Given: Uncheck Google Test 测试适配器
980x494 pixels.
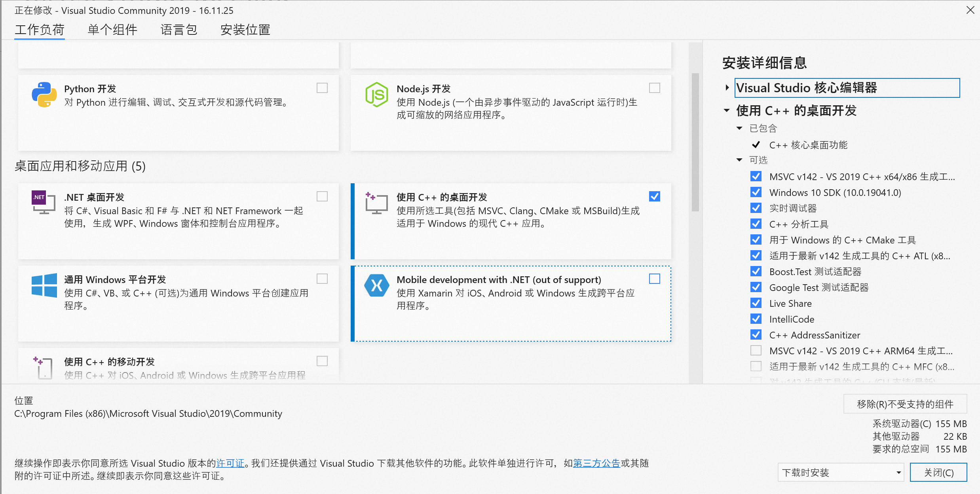Looking at the screenshot, I should pyautogui.click(x=756, y=287).
